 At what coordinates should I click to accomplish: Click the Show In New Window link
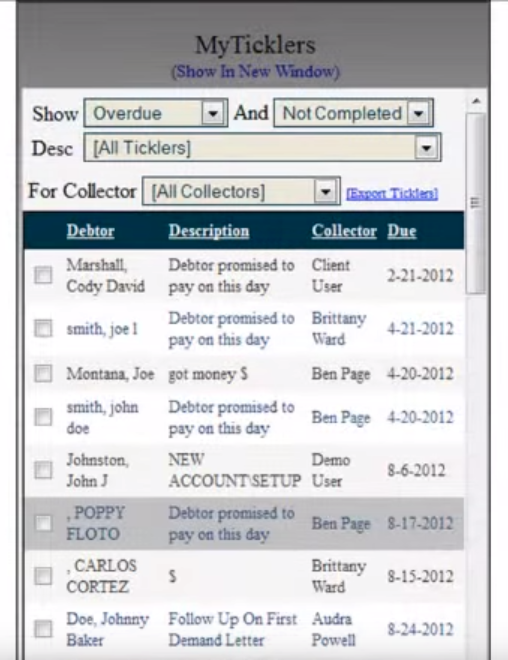(x=255, y=71)
